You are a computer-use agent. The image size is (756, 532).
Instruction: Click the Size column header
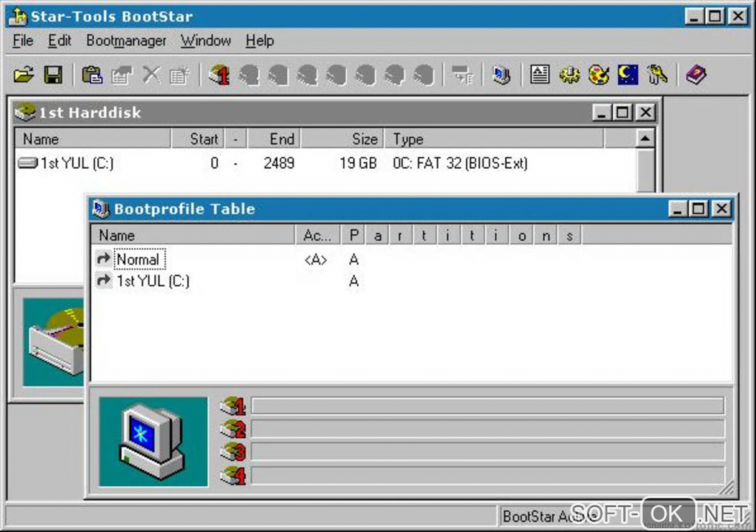click(x=342, y=139)
